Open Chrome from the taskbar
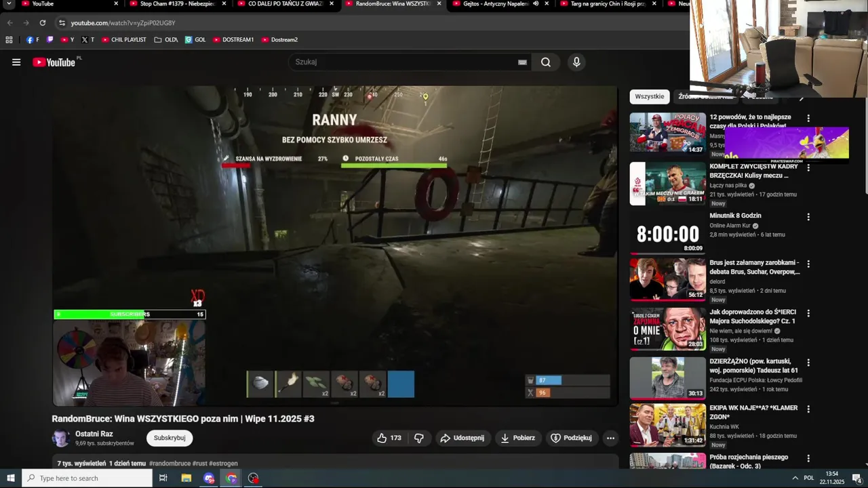 [x=231, y=478]
